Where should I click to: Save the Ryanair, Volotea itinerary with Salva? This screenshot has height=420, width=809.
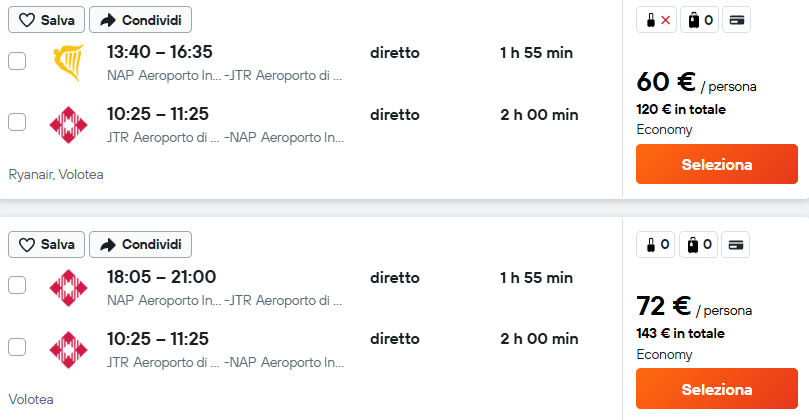point(46,20)
